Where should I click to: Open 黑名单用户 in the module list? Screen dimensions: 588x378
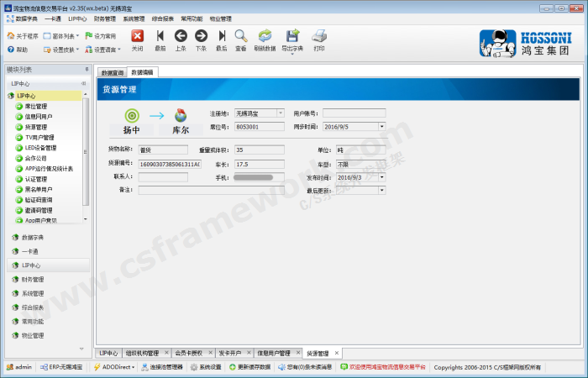tap(40, 189)
